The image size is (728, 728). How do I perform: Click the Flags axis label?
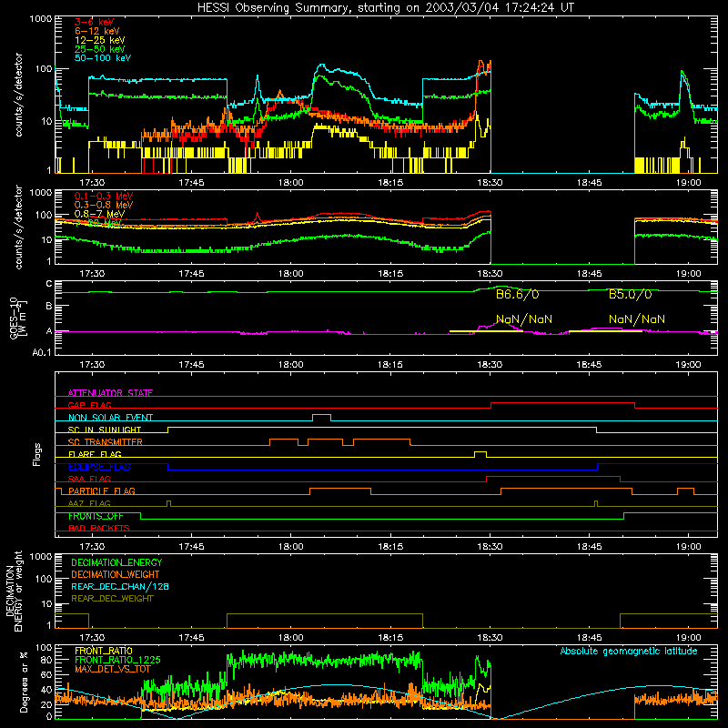pos(37,454)
